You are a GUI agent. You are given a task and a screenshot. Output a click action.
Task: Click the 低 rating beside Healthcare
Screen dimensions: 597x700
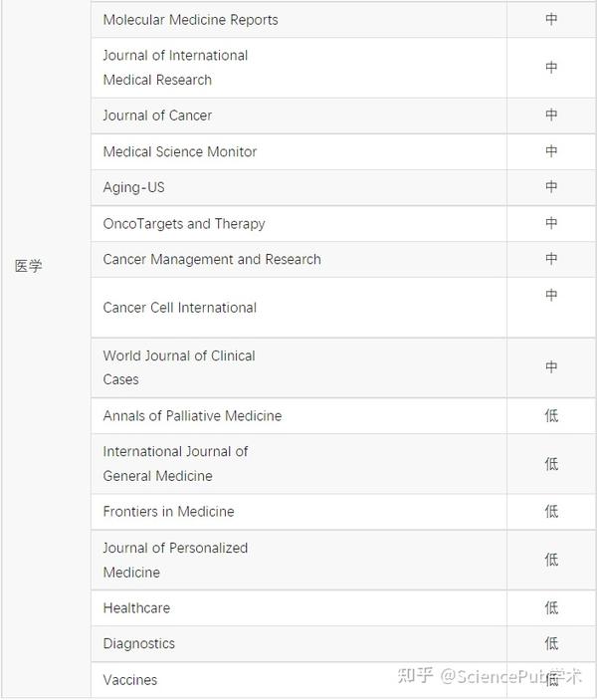coord(551,607)
